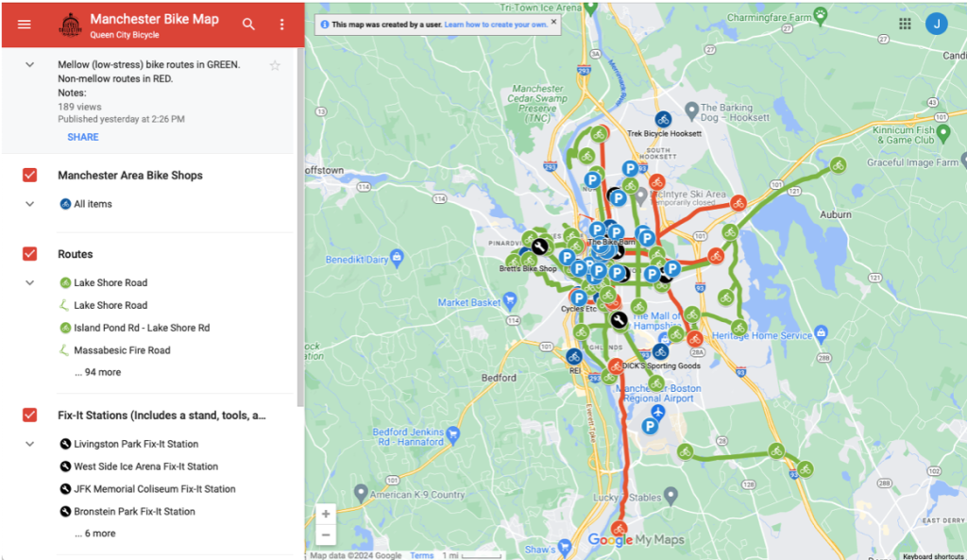Viewport: 967px width, 560px height.
Task: Click the Shaw's store pin
Action: coord(565,547)
